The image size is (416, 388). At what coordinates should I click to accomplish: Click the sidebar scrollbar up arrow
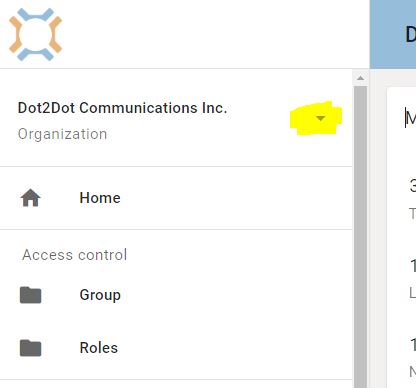coord(360,78)
